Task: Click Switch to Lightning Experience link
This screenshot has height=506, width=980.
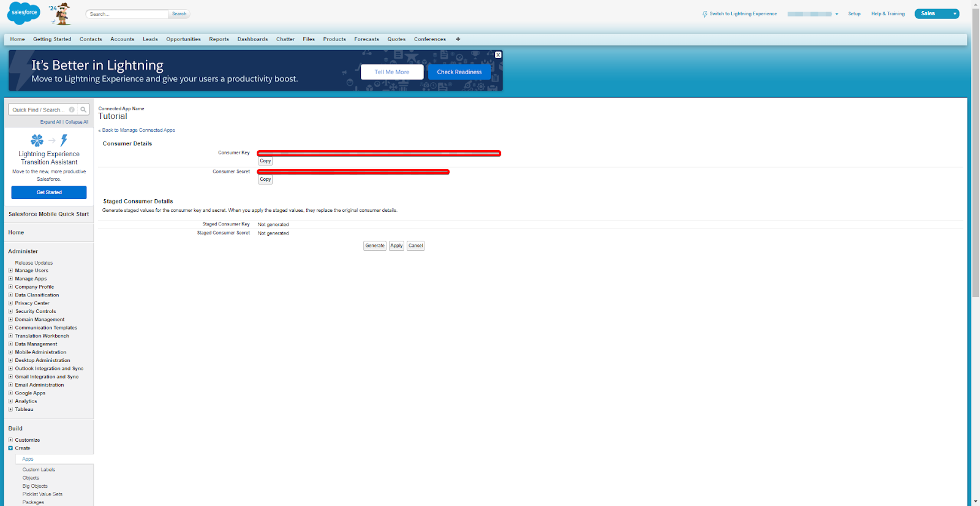Action: (x=743, y=13)
